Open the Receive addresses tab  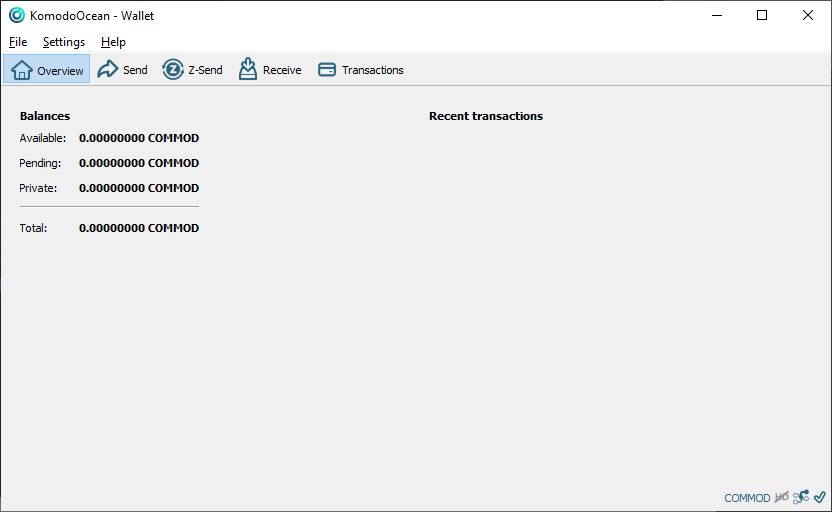tap(270, 70)
